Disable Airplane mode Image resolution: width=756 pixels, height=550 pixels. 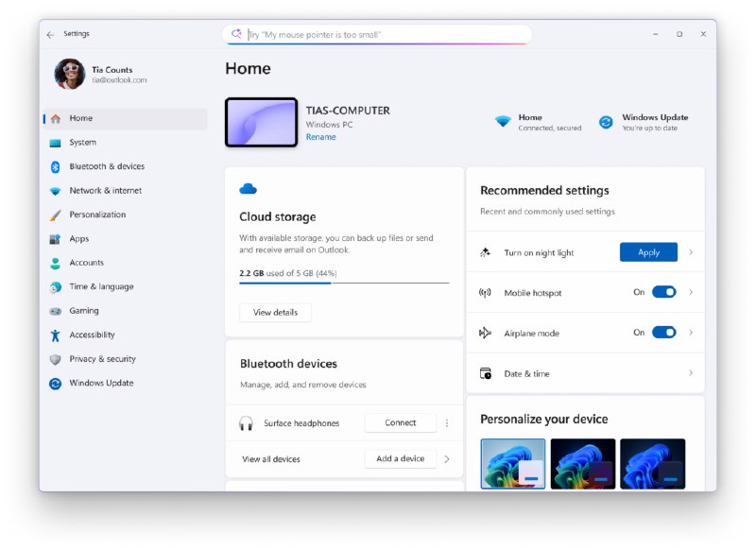point(664,333)
